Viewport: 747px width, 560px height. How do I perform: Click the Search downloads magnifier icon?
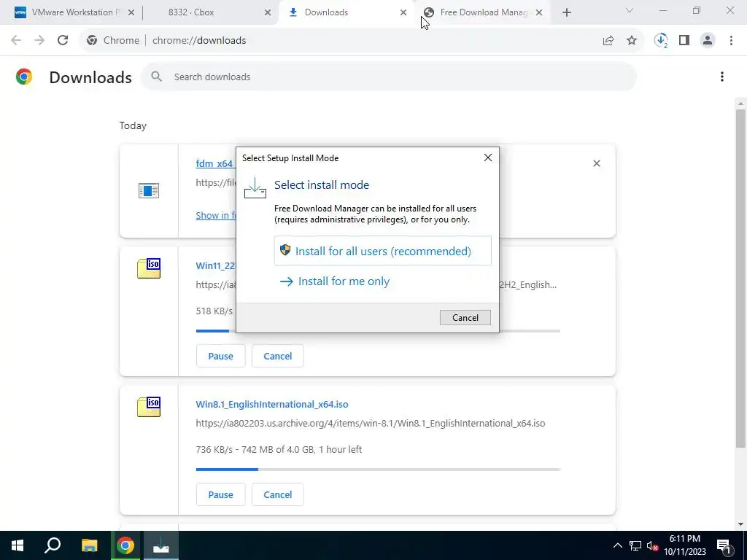point(156,77)
